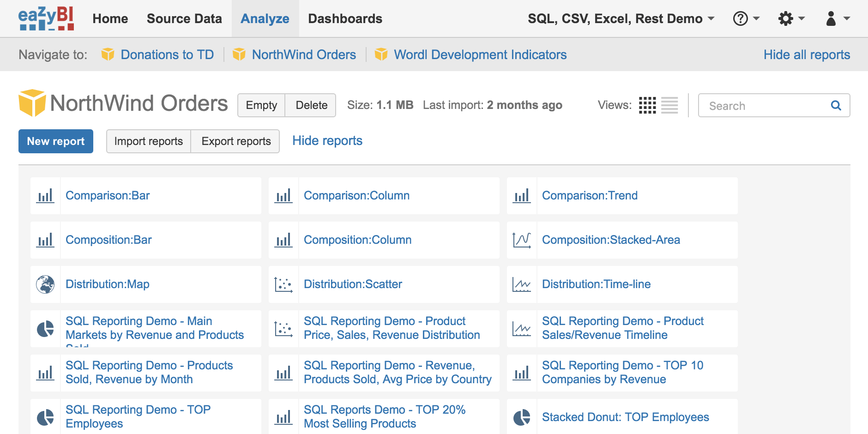The width and height of the screenshot is (868, 434).
Task: Click chart icon of Comparison:Trend
Action: (x=522, y=196)
